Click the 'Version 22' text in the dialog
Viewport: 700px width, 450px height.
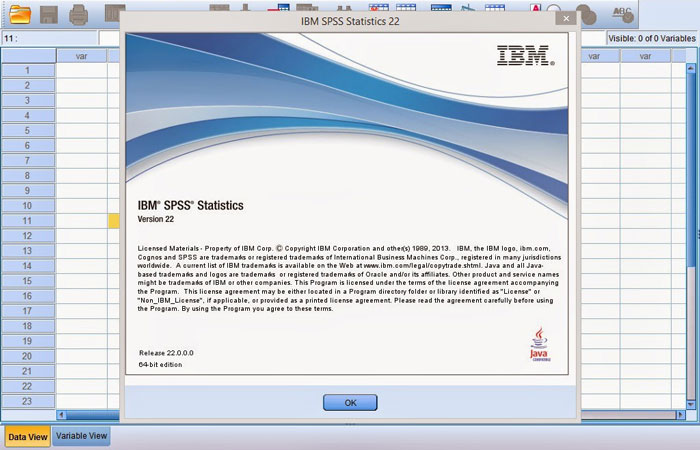tap(156, 219)
